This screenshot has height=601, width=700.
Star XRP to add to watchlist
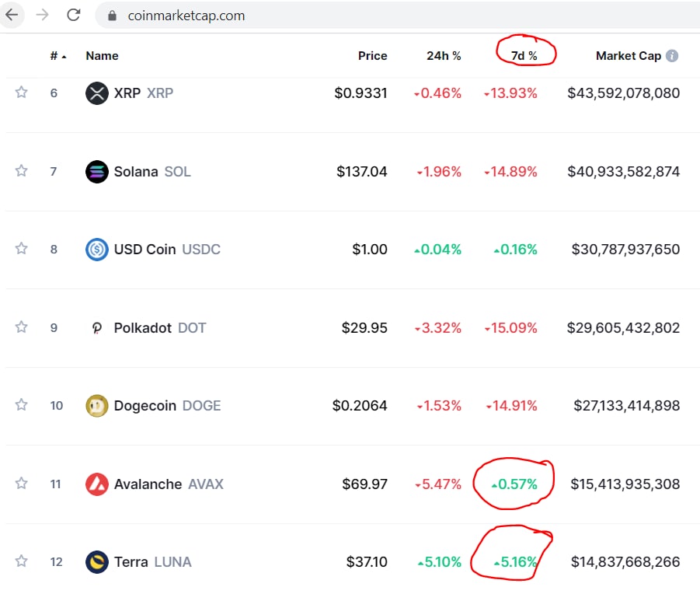(21, 93)
